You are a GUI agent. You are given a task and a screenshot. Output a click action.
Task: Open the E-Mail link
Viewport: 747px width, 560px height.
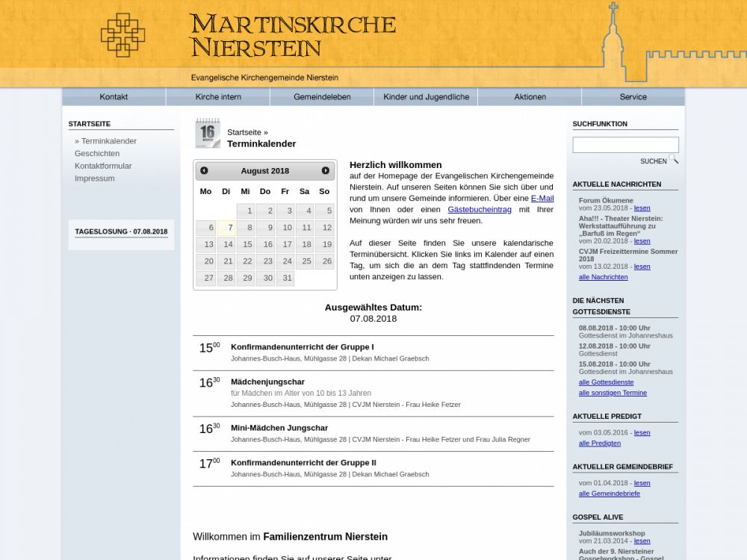[x=542, y=198]
